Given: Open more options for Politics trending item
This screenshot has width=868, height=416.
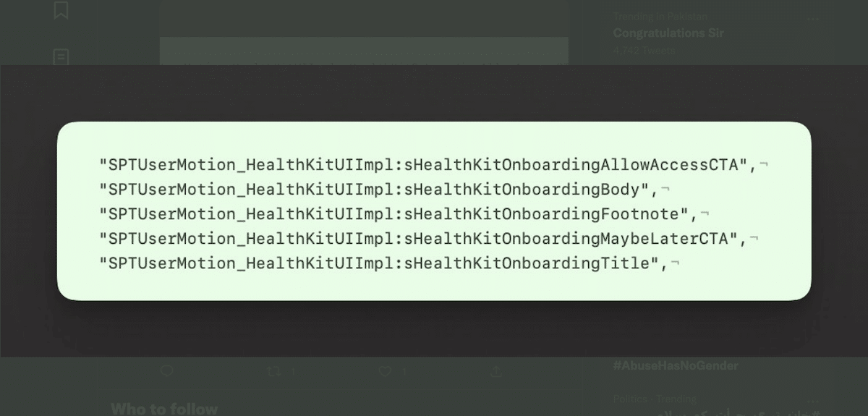Looking at the screenshot, I should tap(813, 401).
